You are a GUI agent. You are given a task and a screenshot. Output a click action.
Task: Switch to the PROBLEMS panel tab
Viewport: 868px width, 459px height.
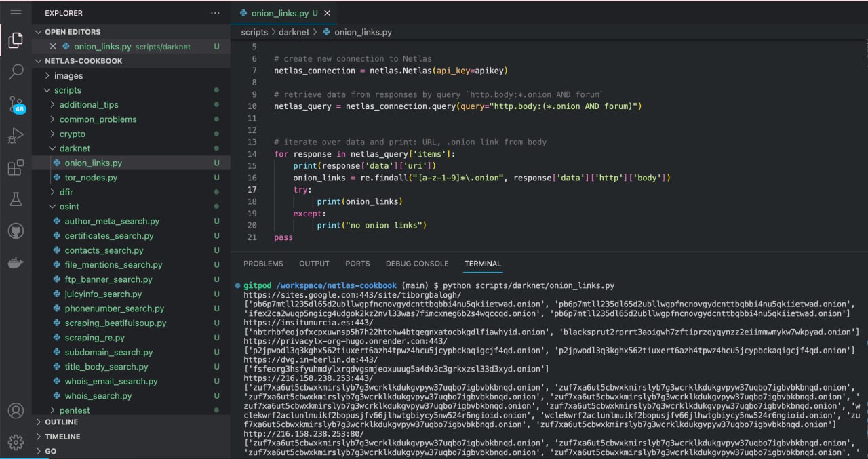click(x=263, y=264)
